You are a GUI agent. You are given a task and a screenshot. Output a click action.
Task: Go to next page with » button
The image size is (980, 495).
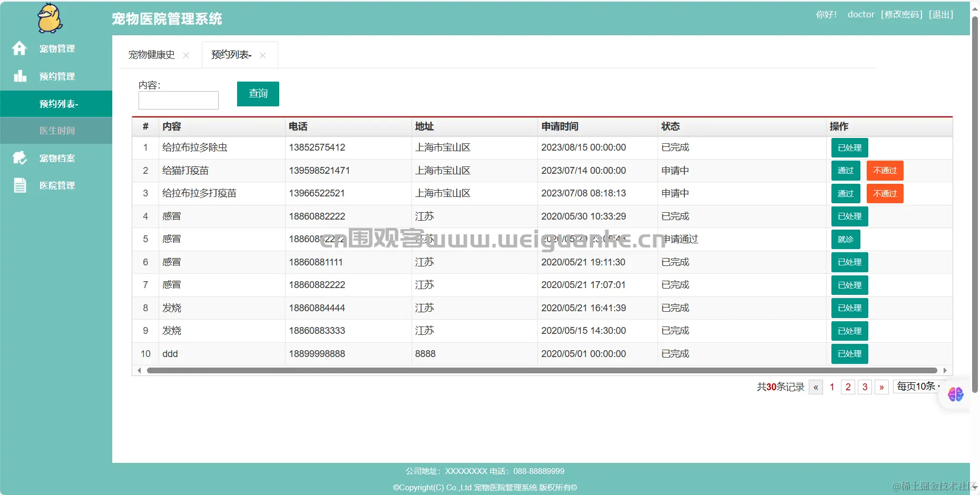(x=881, y=387)
